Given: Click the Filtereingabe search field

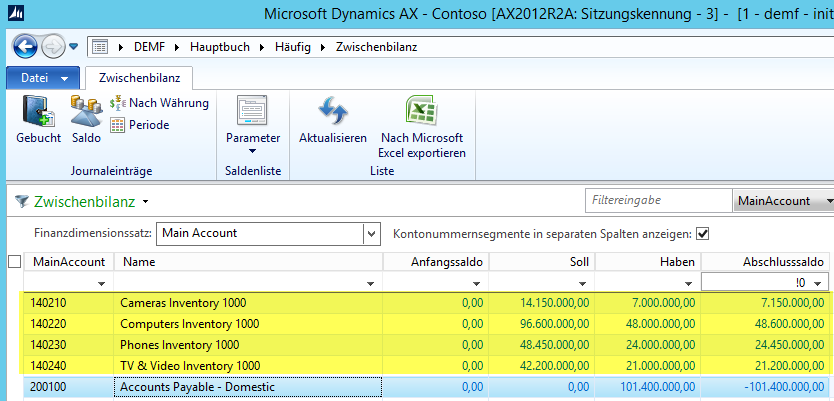Looking at the screenshot, I should click(657, 201).
